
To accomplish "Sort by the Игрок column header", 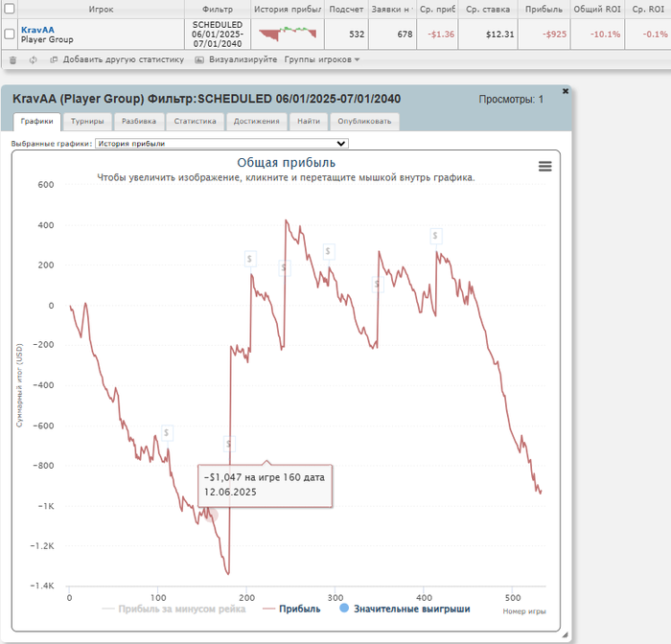I will [x=101, y=9].
